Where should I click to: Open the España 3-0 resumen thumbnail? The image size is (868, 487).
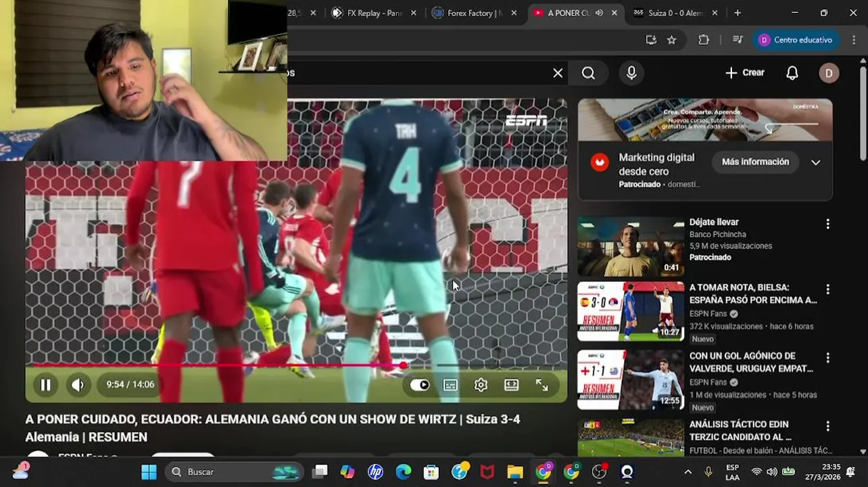[631, 312]
